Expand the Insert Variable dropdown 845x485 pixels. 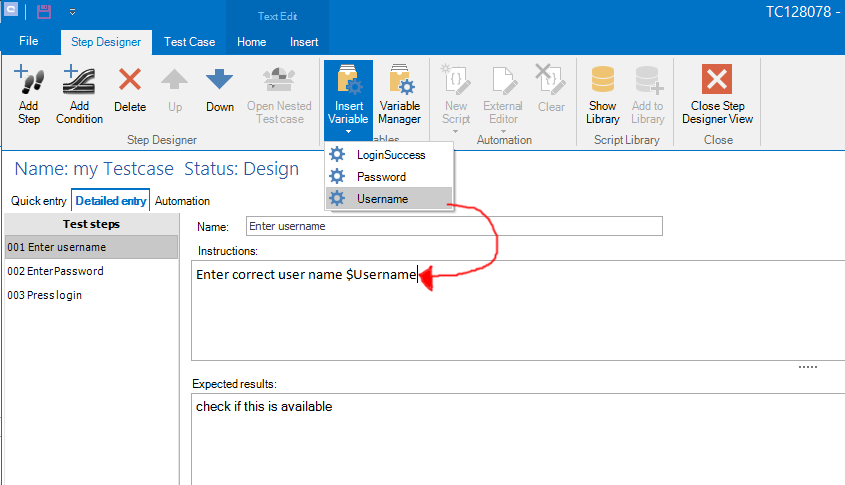pyautogui.click(x=347, y=130)
